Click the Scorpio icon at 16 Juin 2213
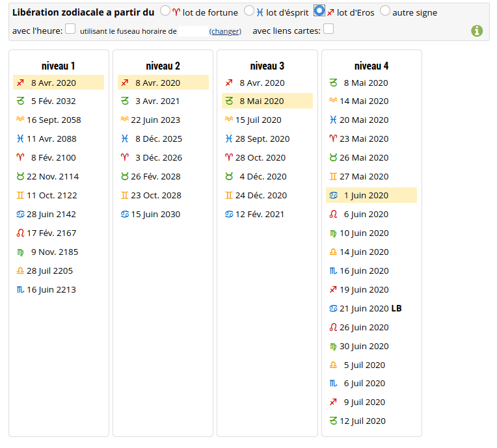Viewport: 497px width, 448px height. [20, 289]
